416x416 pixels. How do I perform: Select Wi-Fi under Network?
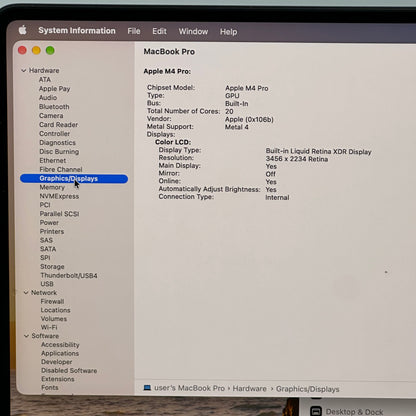[x=49, y=327]
